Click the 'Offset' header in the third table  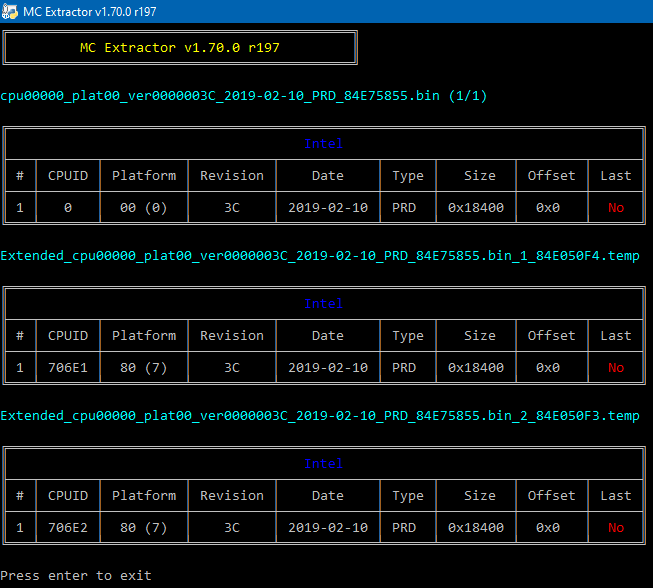tap(551, 495)
